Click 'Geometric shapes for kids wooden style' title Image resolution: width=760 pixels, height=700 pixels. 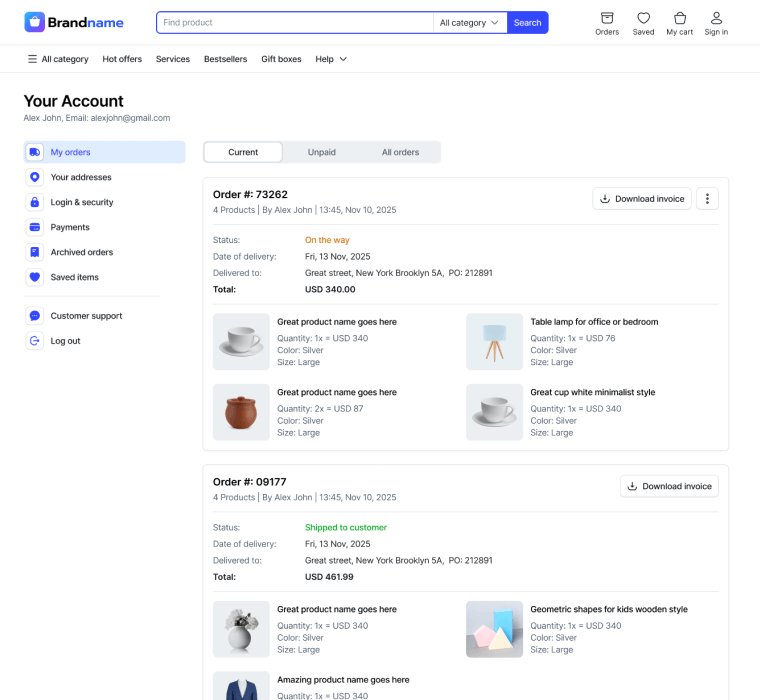click(x=609, y=609)
